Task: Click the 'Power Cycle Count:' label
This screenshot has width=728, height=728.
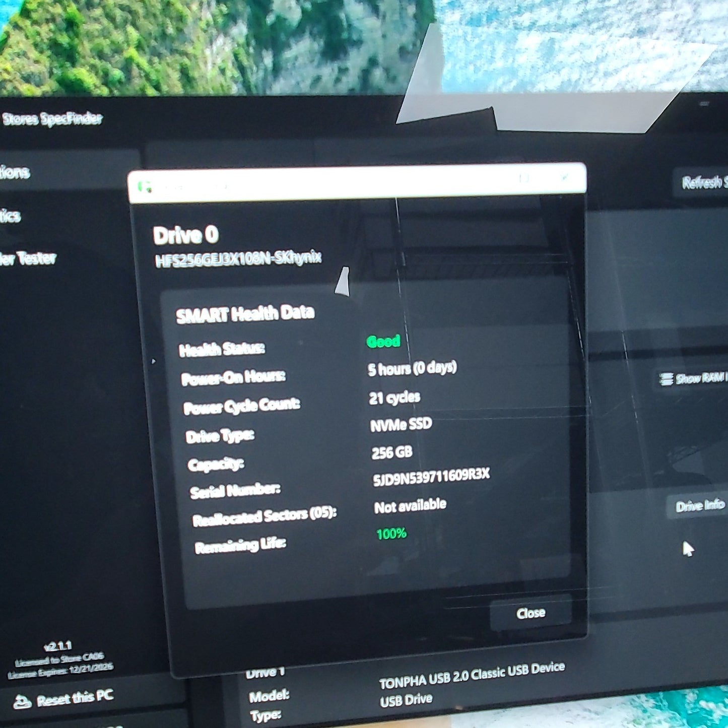Action: click(241, 406)
